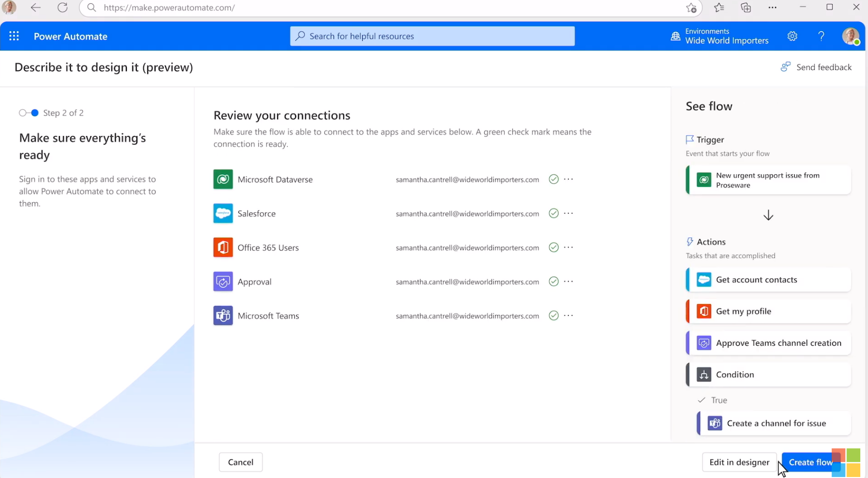868x478 pixels.
Task: Open the Environments picker Wide World Importers
Action: [x=720, y=36]
